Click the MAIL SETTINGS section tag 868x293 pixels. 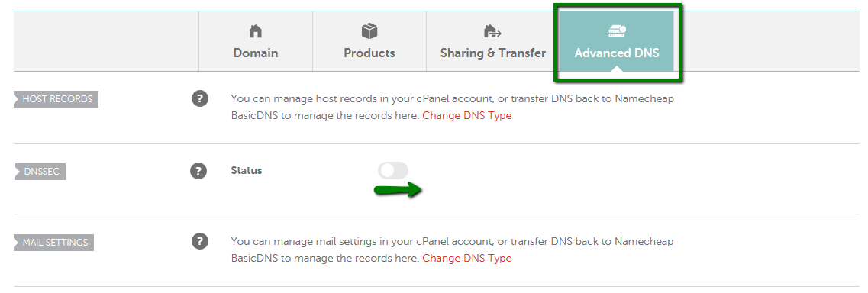pos(54,242)
